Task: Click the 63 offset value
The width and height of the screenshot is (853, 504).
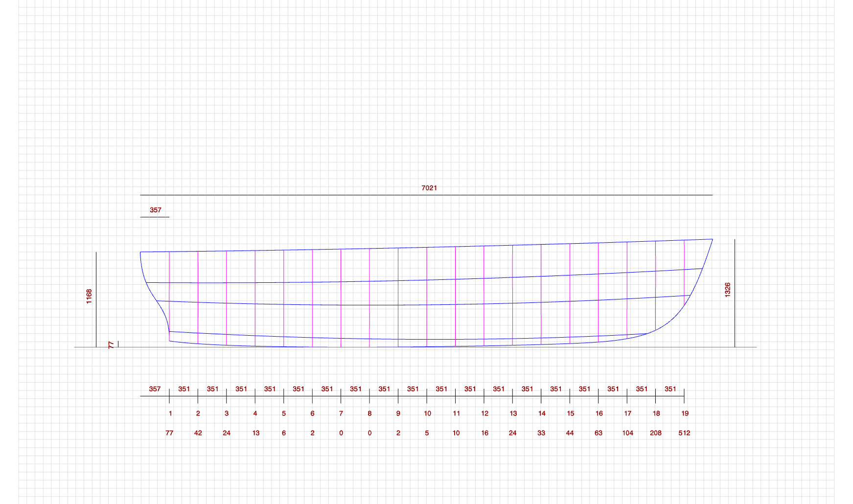Action: (x=599, y=433)
